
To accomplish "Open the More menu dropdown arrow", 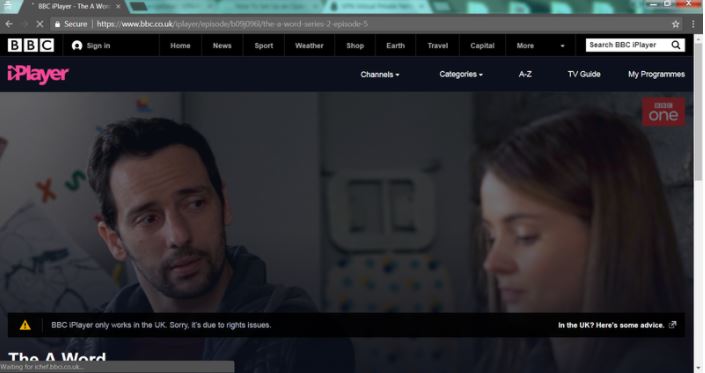I will 562,46.
